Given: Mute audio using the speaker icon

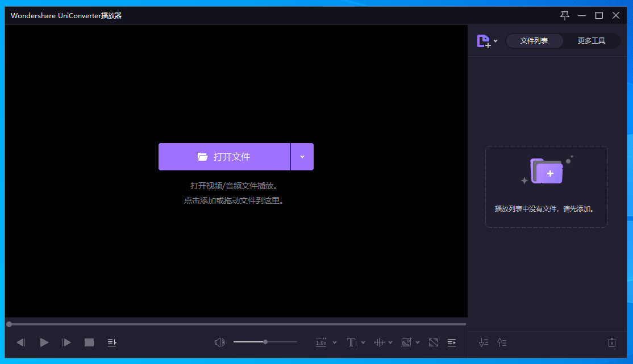Looking at the screenshot, I should (x=219, y=342).
